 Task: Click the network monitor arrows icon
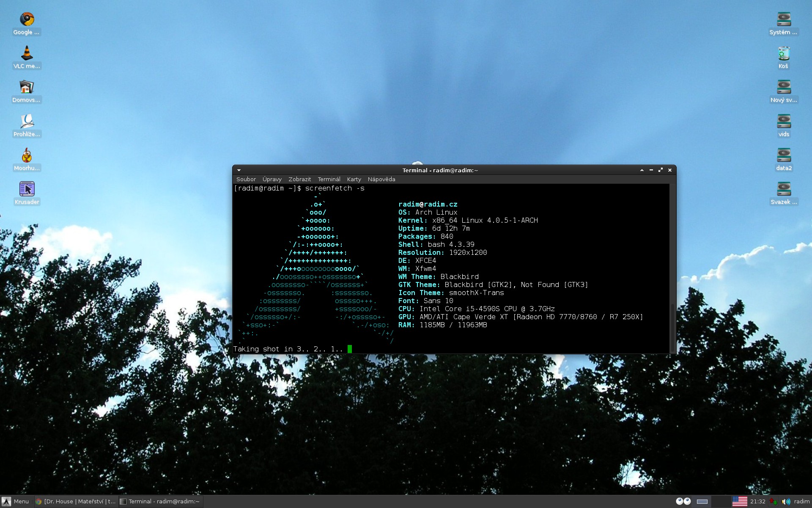coord(774,502)
